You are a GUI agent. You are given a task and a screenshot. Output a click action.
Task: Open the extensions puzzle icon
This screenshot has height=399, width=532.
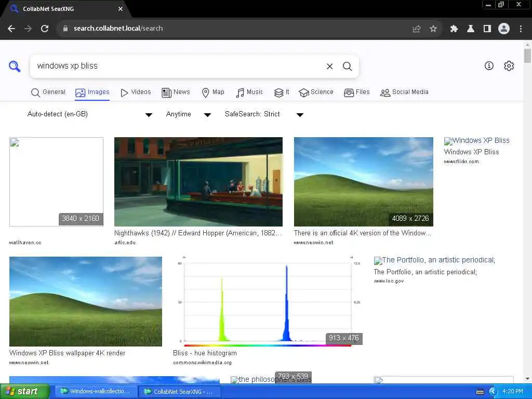point(454,29)
